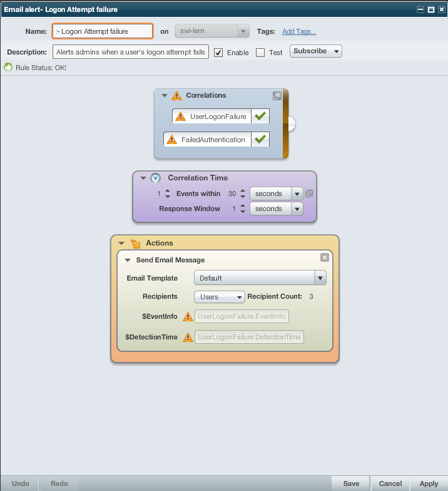Click the Response Window value stepper
Viewport: 448px width, 491px height.
[243, 209]
